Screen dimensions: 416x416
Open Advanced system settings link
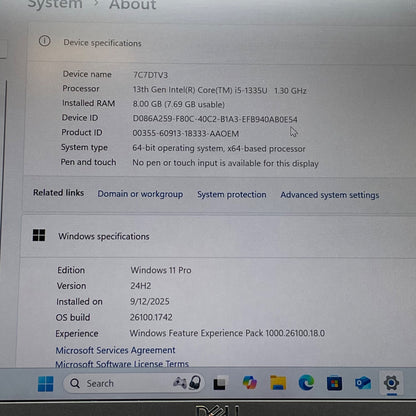click(x=330, y=195)
